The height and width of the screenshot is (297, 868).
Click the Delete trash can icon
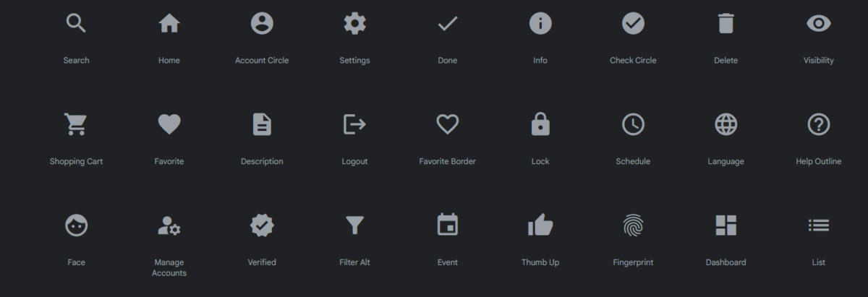click(726, 23)
